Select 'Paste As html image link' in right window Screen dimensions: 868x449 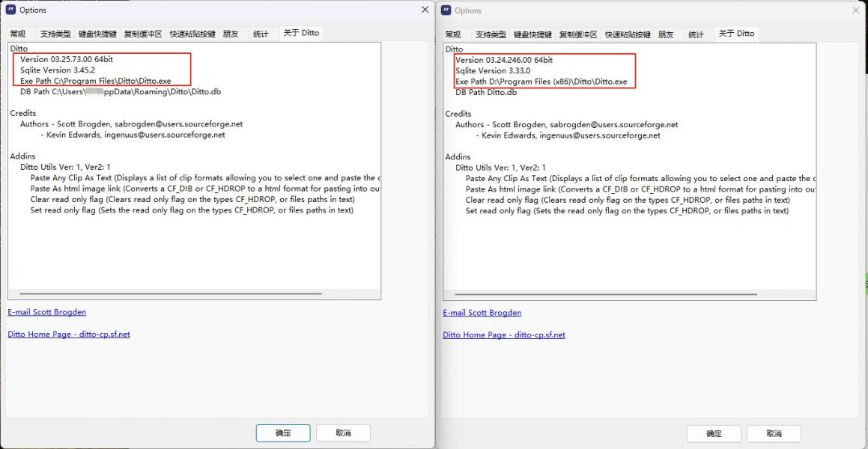point(640,189)
